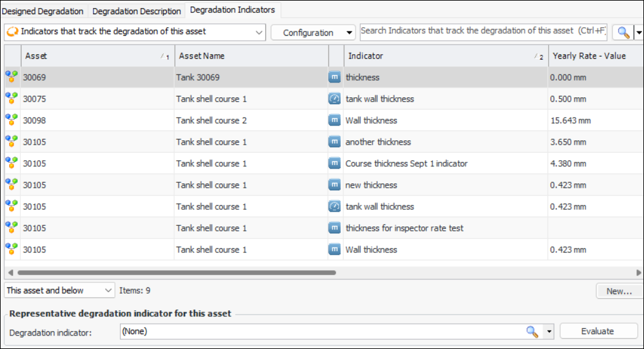Switch to the Designed Degradation tab

(43, 11)
